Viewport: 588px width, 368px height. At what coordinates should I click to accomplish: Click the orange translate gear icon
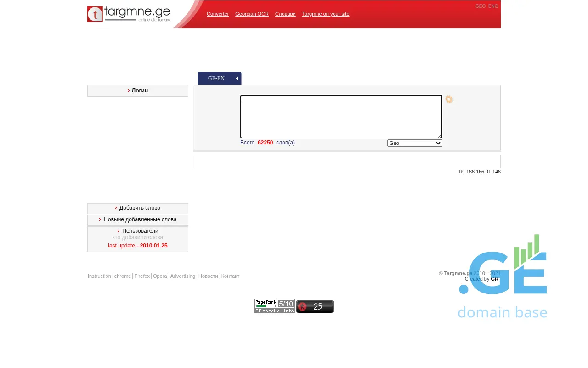tap(449, 99)
